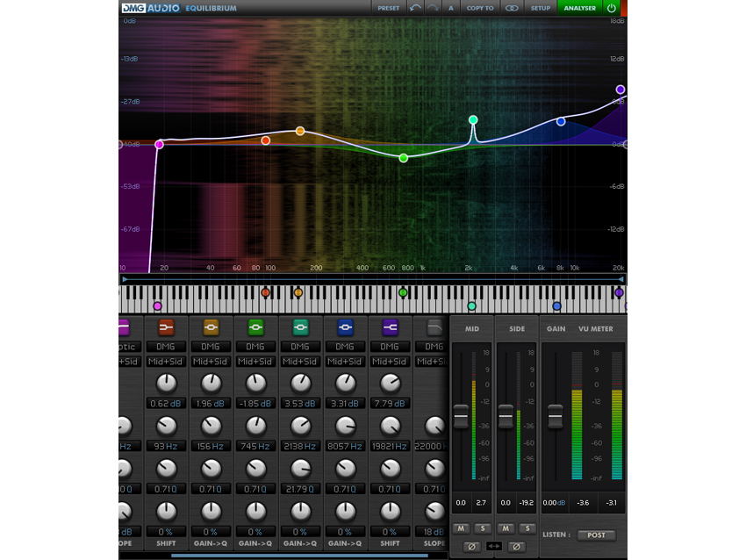Toggle the red low-shelf band icon

pyautogui.click(x=166, y=327)
